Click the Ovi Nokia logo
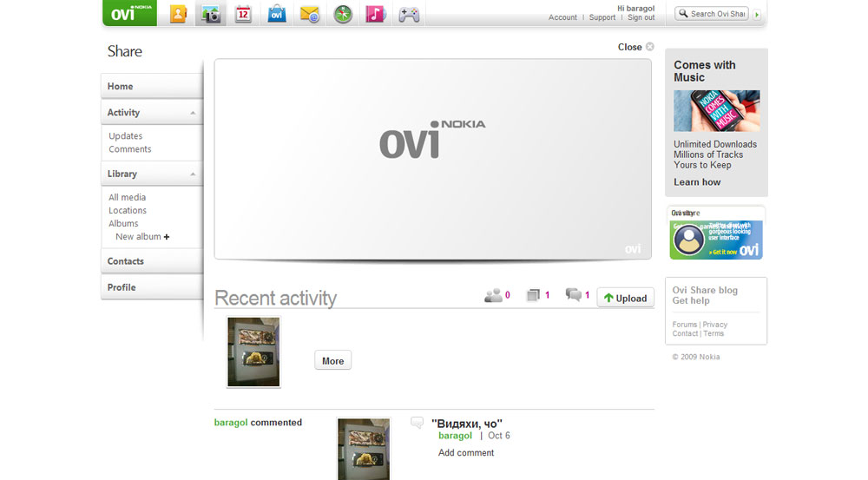This screenshot has height=480, width=868. [x=129, y=13]
